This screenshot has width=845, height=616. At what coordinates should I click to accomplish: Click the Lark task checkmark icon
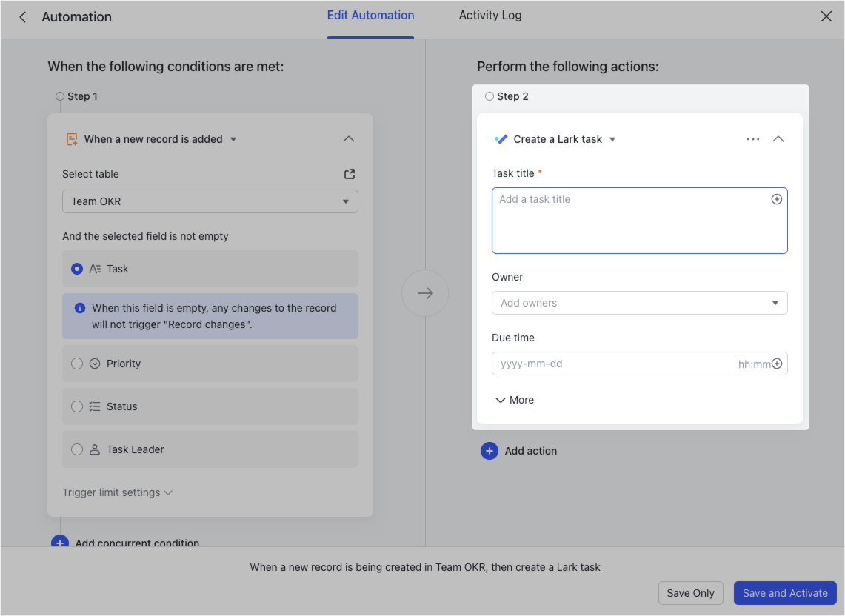click(501, 139)
